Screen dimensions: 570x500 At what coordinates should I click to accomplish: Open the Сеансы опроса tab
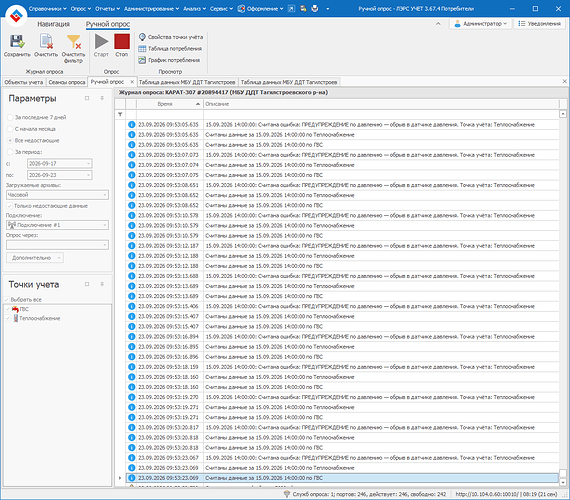[x=67, y=82]
